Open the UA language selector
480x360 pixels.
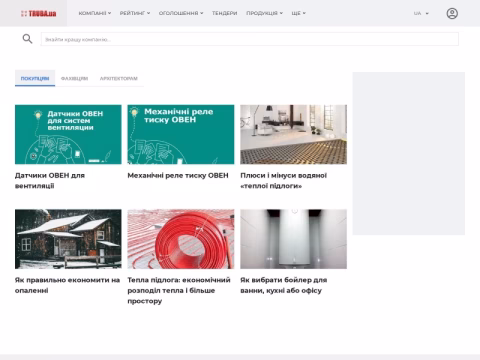pos(421,13)
